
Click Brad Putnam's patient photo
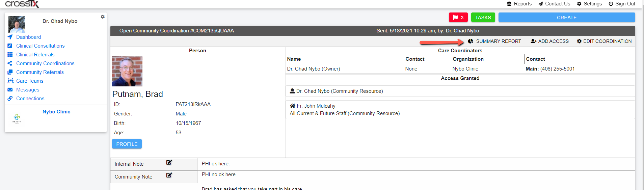point(127,71)
